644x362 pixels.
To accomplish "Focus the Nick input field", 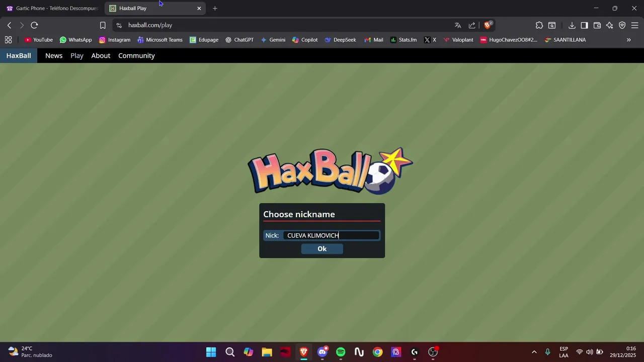I will (331, 235).
